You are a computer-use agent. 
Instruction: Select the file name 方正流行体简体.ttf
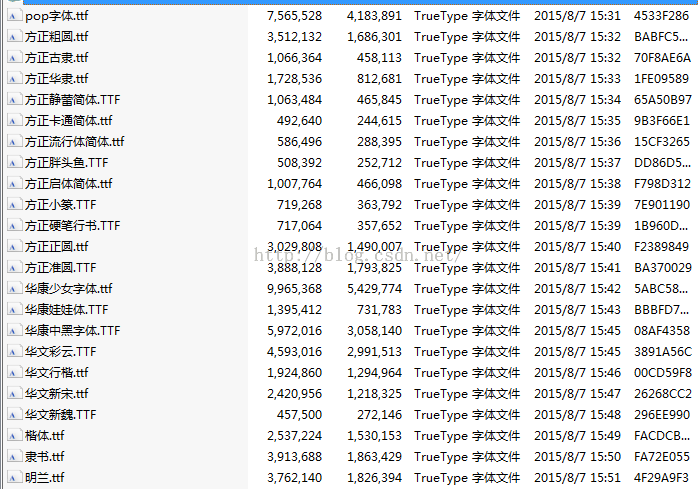pyautogui.click(x=75, y=142)
